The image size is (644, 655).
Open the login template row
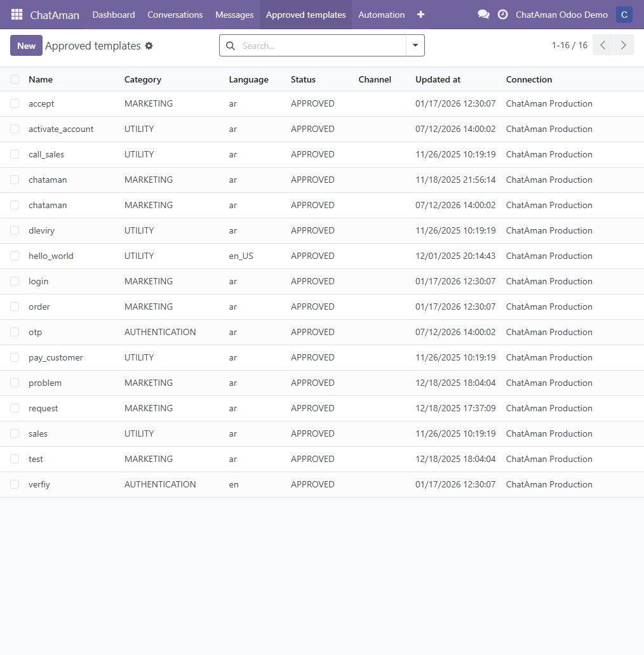pos(322,282)
